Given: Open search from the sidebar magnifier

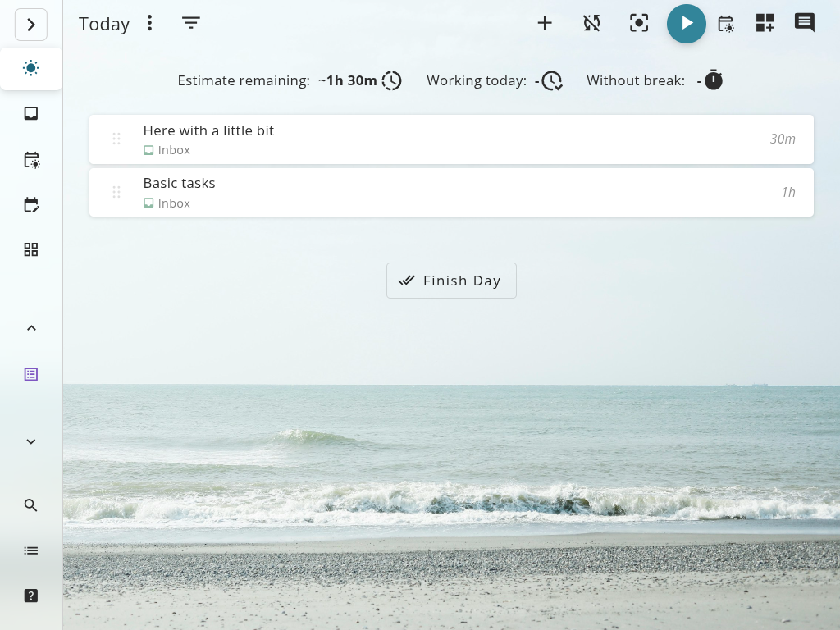Looking at the screenshot, I should pos(31,505).
